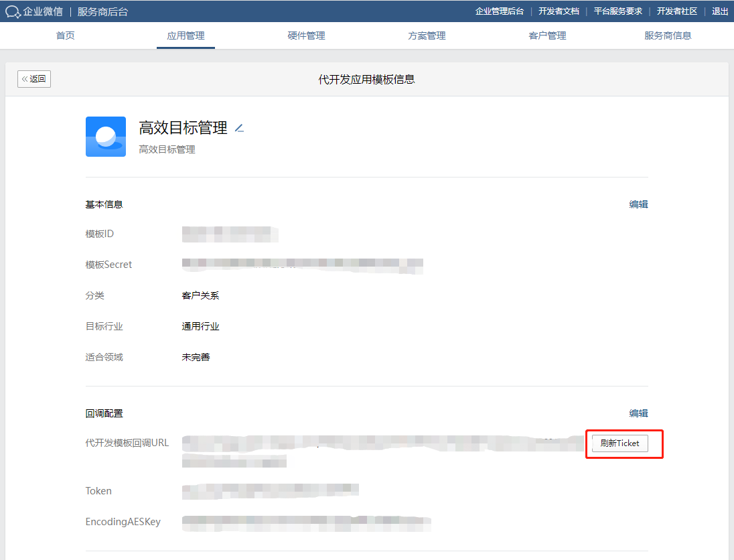Select the 应用管理 tab
The width and height of the screenshot is (734, 560).
point(186,36)
